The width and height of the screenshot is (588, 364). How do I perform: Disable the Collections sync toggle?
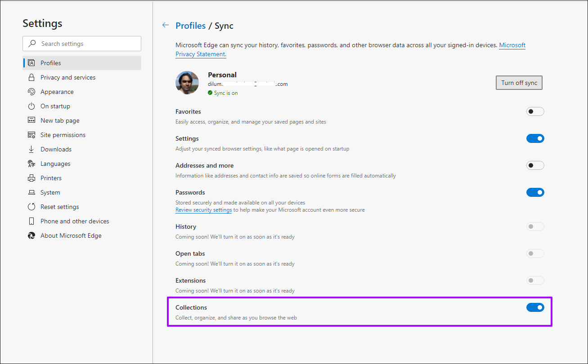pyautogui.click(x=535, y=307)
